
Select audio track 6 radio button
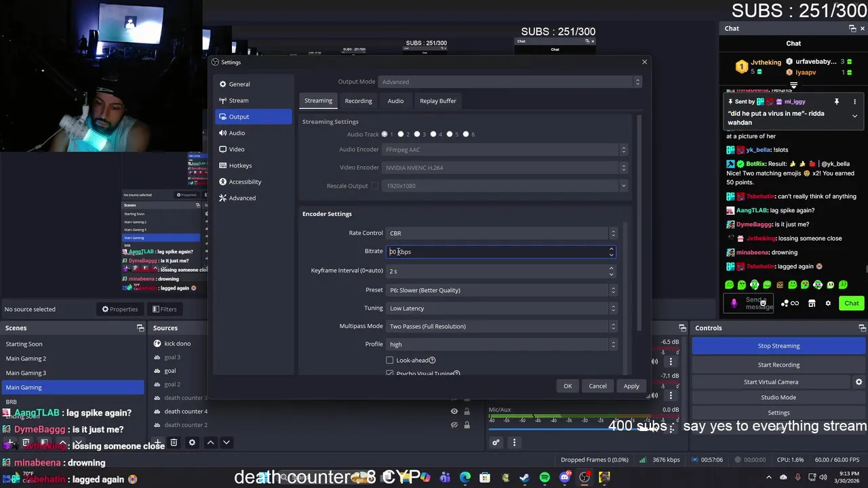point(465,134)
